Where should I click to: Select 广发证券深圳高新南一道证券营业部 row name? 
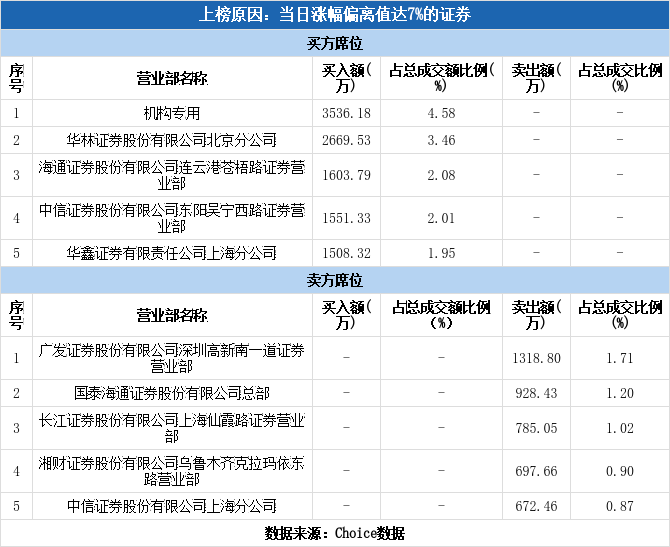(x=172, y=358)
